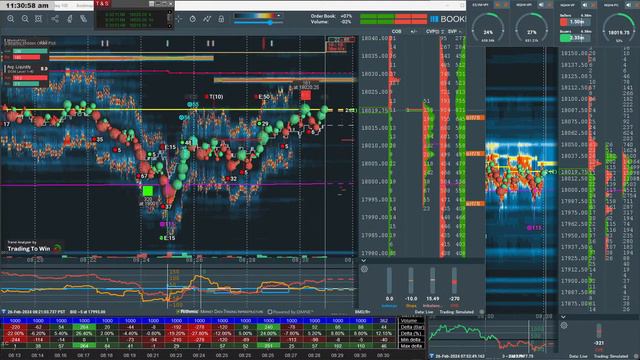
Task: Click the first orange icon above 24% gauge
Action: (x=498, y=5)
